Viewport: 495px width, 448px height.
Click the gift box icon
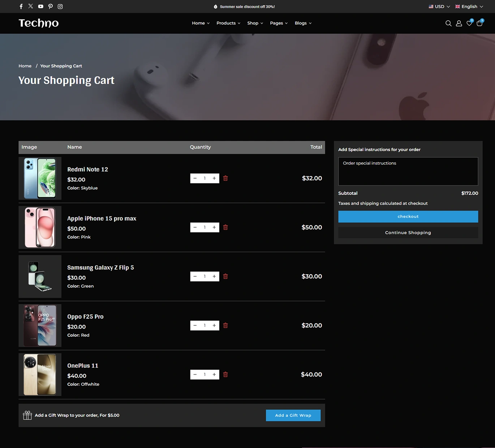(x=27, y=415)
